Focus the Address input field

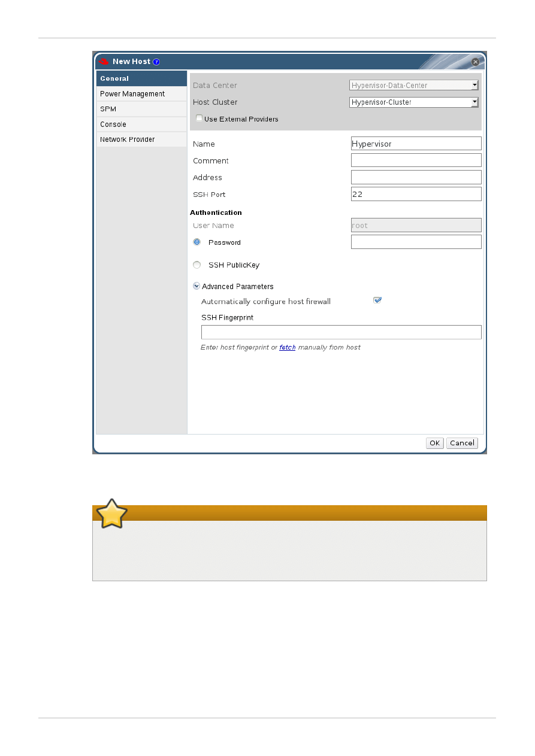pos(416,177)
